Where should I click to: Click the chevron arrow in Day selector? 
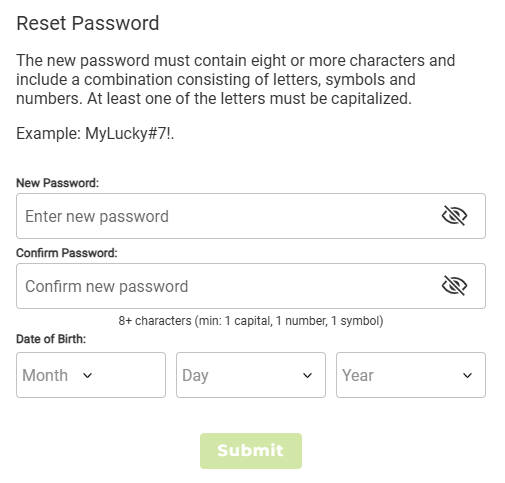pos(307,376)
